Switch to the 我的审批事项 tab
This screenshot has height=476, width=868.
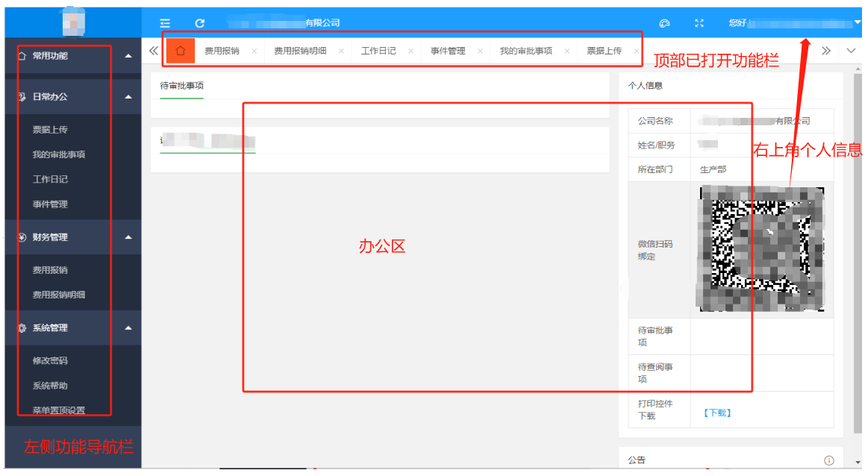pos(526,51)
